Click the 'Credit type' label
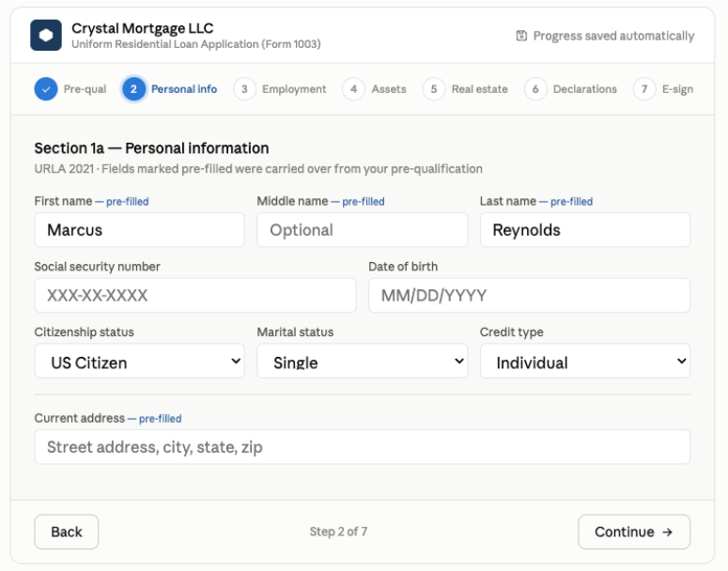The width and height of the screenshot is (728, 571). point(512,332)
